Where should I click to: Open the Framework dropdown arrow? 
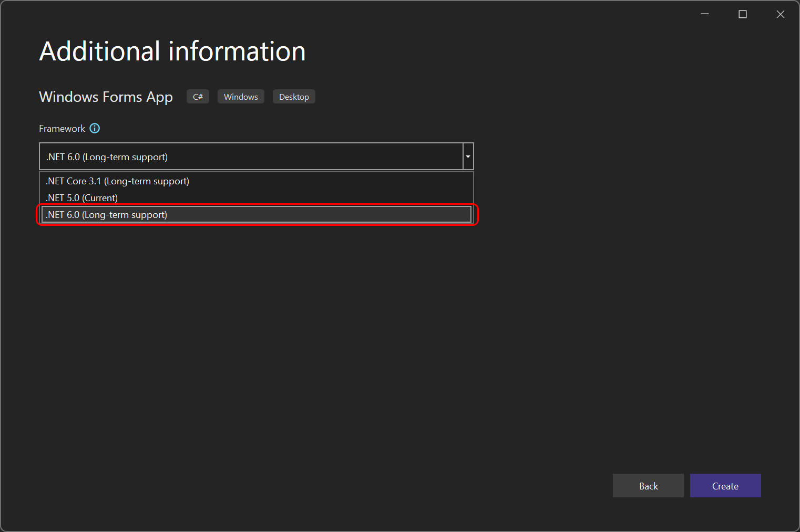pyautogui.click(x=468, y=157)
